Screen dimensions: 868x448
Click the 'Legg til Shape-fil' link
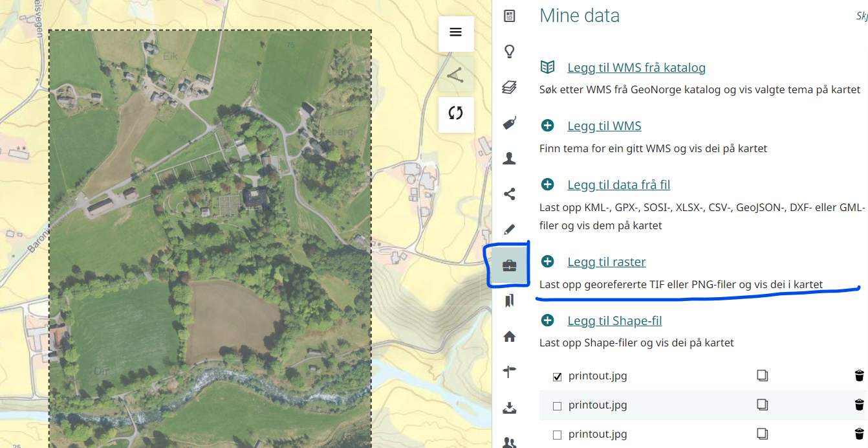click(x=614, y=320)
